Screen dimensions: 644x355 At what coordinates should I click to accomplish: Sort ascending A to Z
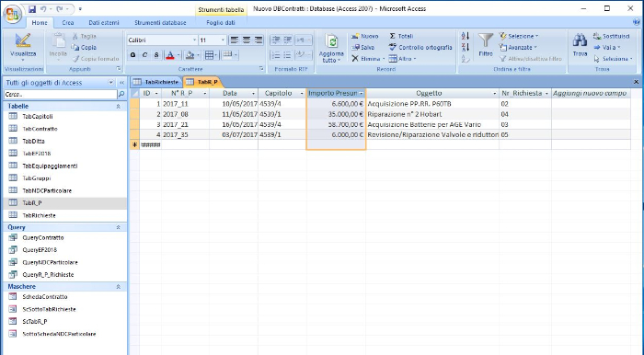[466, 36]
